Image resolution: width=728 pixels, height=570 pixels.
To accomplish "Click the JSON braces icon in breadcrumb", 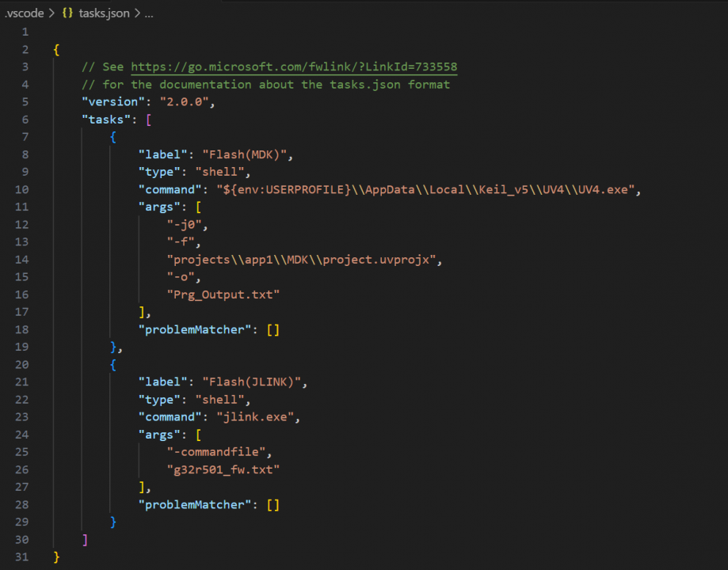I will pyautogui.click(x=67, y=13).
